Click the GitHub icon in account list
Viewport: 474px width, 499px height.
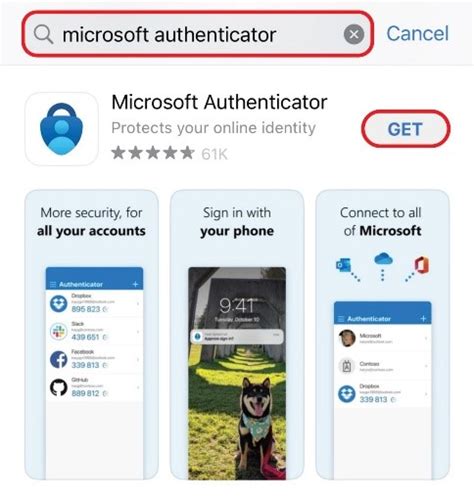[59, 388]
